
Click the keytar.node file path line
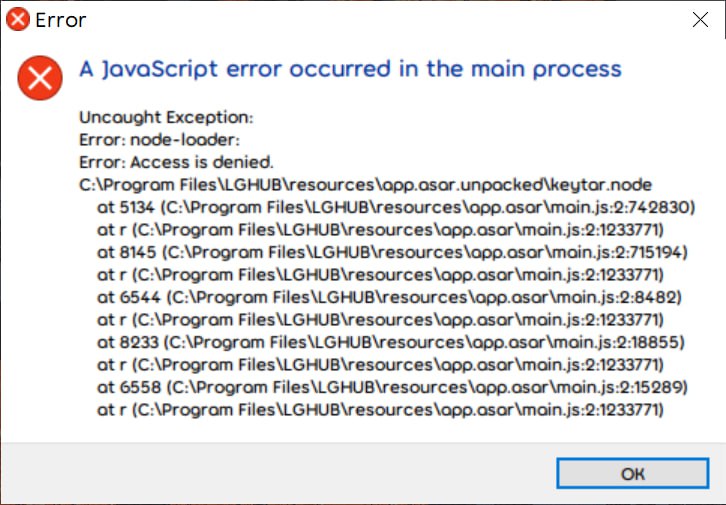[365, 185]
